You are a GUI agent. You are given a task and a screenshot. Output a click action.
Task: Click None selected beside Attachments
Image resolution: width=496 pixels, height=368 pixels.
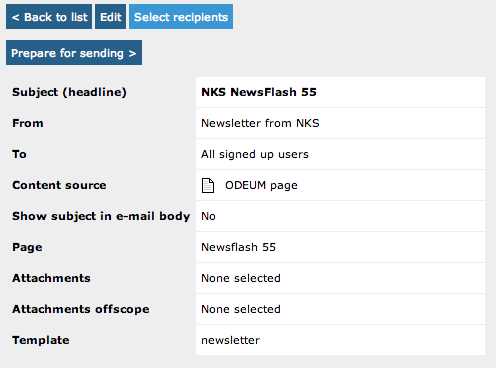coord(241,278)
